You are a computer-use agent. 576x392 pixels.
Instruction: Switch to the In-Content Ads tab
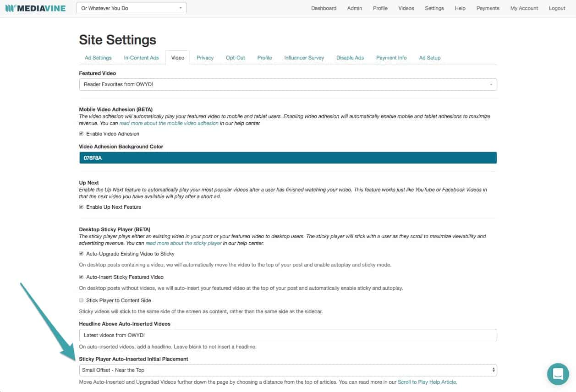[x=141, y=58]
